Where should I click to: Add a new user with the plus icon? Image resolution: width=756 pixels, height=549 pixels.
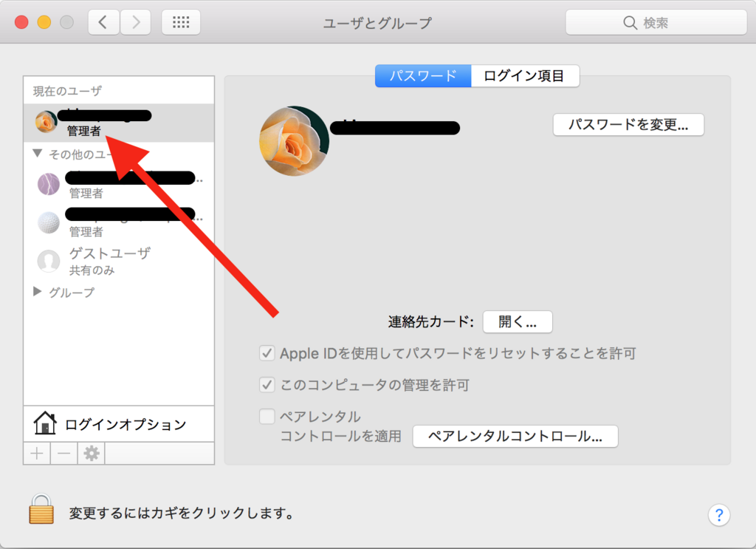point(37,453)
